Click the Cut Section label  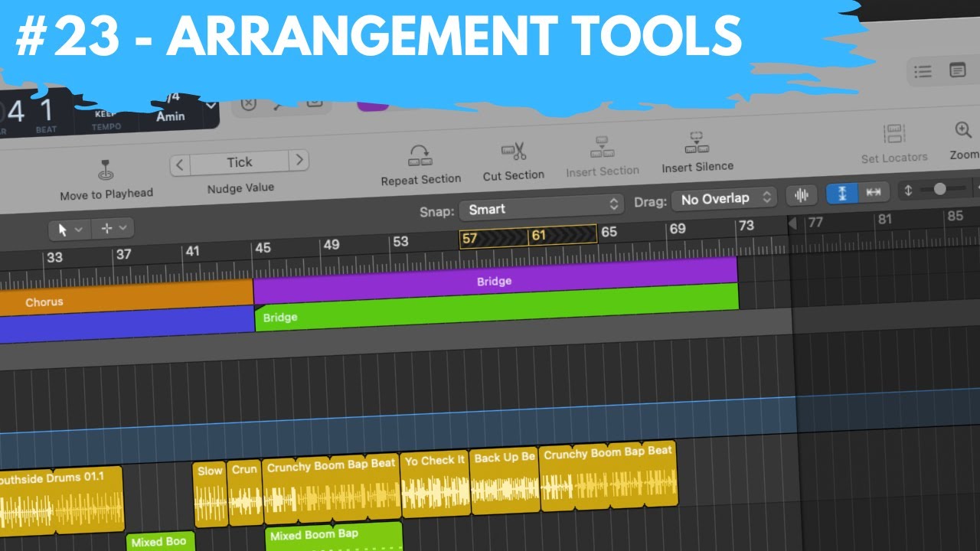coord(513,175)
